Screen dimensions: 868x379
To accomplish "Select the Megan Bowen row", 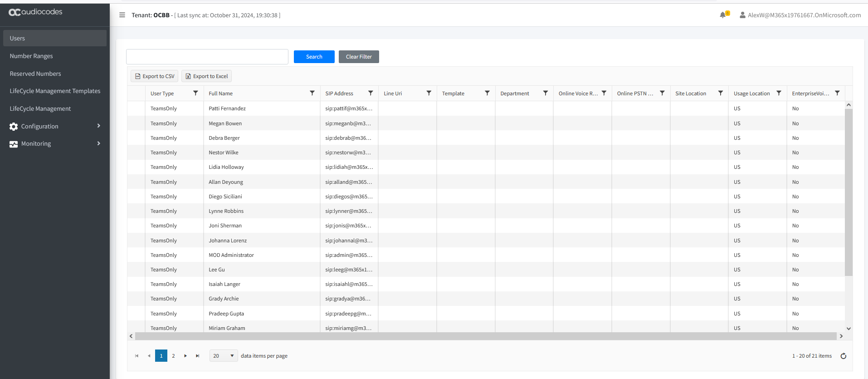I will pos(486,123).
